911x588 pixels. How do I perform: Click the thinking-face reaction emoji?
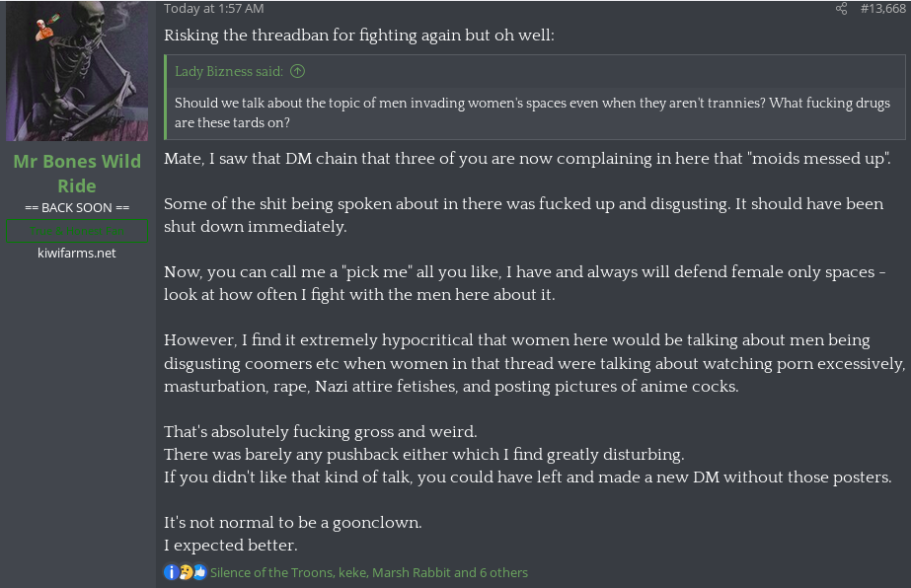point(185,572)
